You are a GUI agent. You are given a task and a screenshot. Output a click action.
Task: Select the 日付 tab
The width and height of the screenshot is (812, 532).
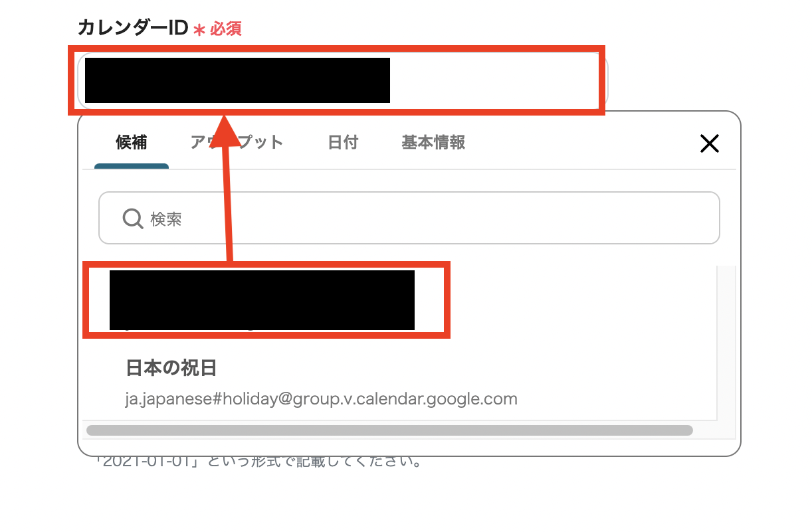(343, 142)
